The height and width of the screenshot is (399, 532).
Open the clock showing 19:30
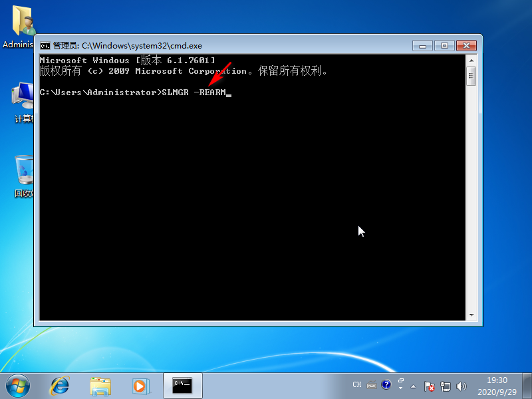(497, 386)
